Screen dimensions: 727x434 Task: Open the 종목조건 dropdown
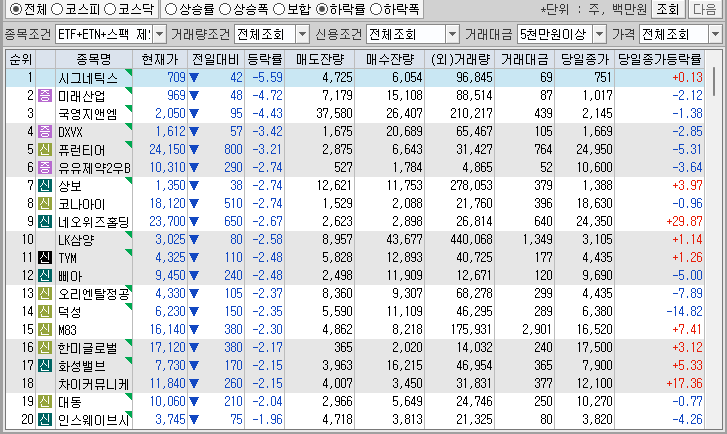(x=159, y=34)
